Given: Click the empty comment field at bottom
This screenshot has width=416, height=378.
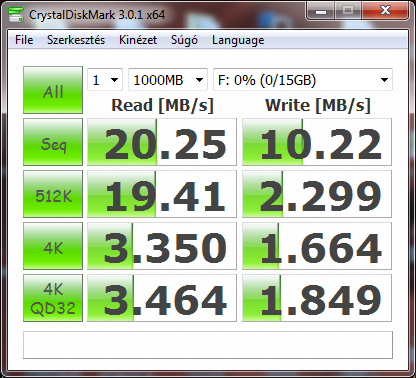Looking at the screenshot, I should click(208, 345).
